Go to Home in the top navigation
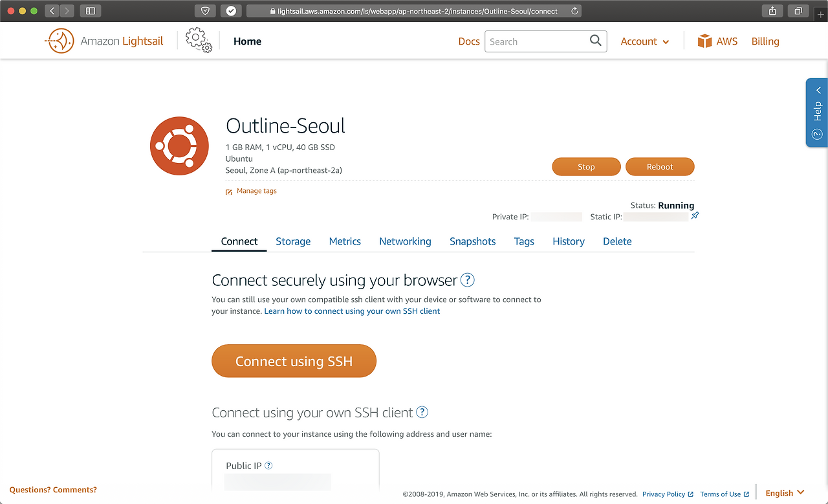 pos(247,41)
